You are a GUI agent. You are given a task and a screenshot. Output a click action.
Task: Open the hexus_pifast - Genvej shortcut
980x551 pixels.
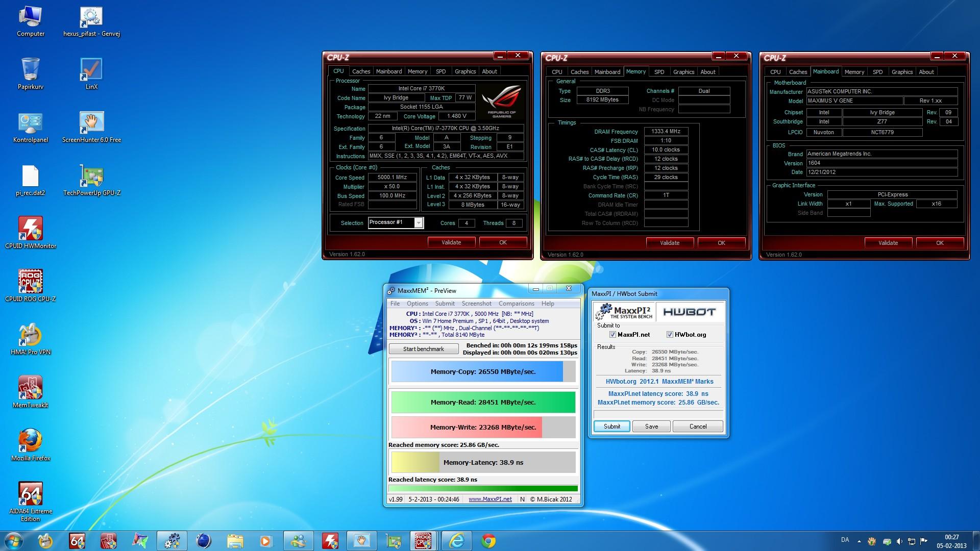click(x=91, y=21)
